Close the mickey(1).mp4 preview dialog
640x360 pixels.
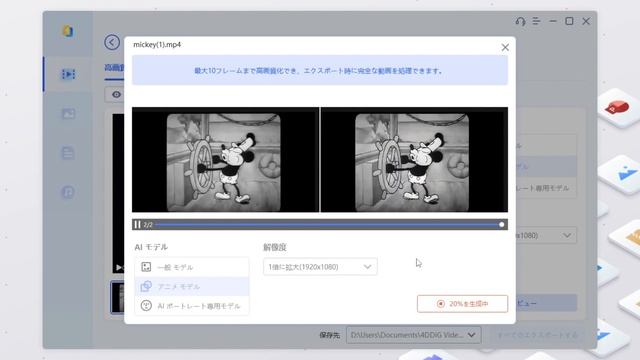point(505,47)
